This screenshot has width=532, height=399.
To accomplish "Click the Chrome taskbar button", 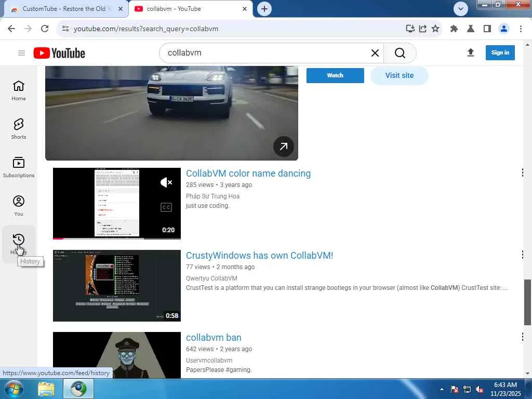I will (78, 389).
